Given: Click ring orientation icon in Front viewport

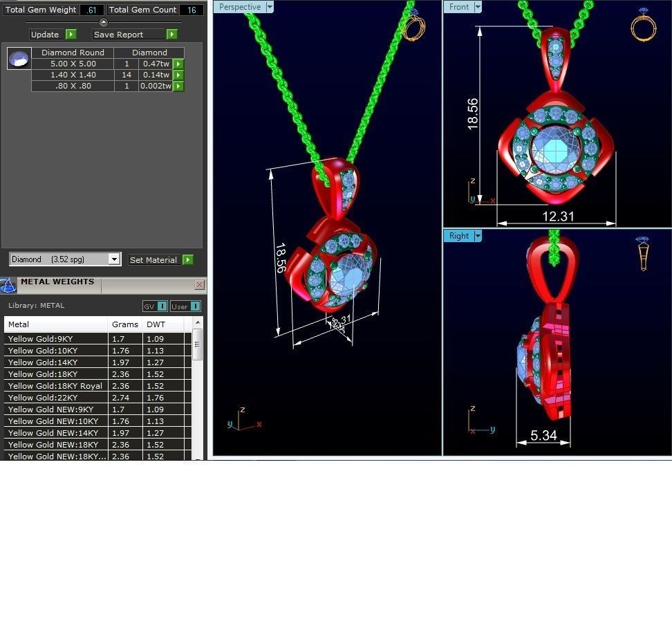Looking at the screenshot, I should click(x=643, y=24).
